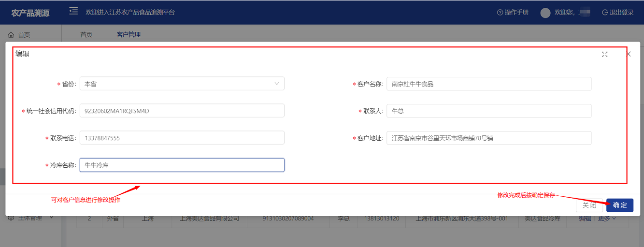The height and width of the screenshot is (247, 644).
Task: Click the 冷库名称 text box
Action: click(182, 165)
